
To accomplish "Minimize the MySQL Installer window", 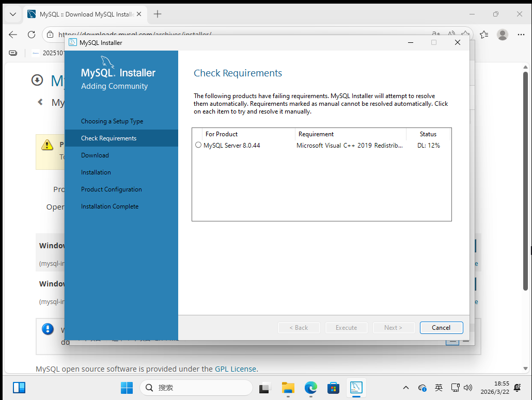I will 411,42.
